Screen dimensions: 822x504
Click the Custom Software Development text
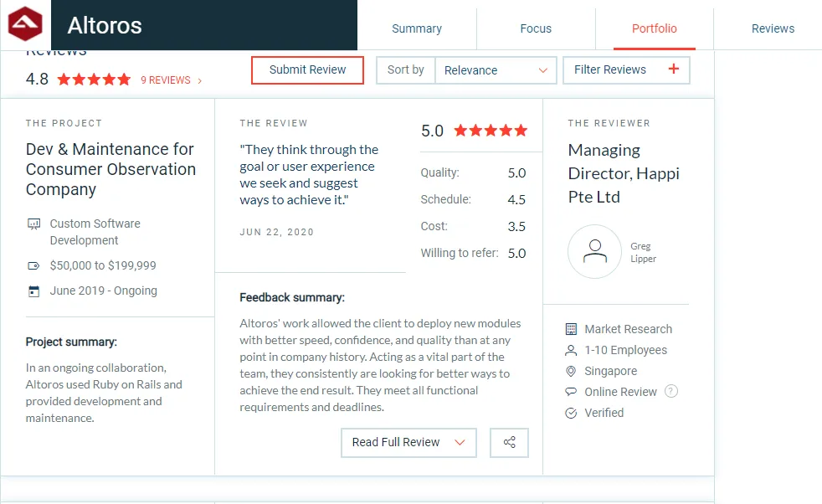click(x=95, y=233)
